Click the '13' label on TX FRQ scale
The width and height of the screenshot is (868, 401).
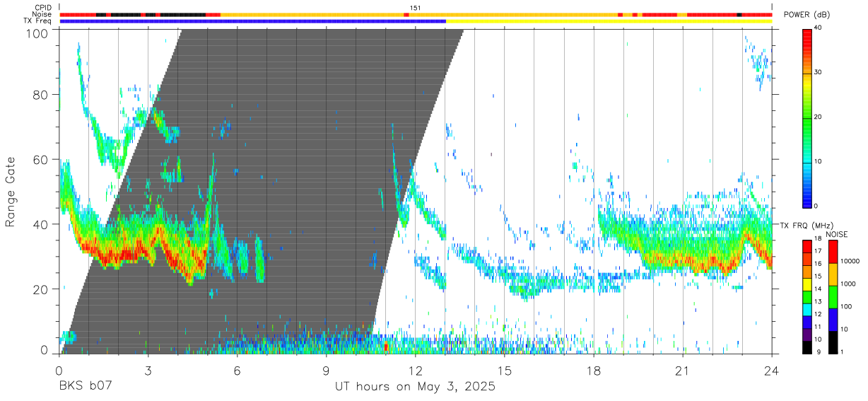click(819, 301)
